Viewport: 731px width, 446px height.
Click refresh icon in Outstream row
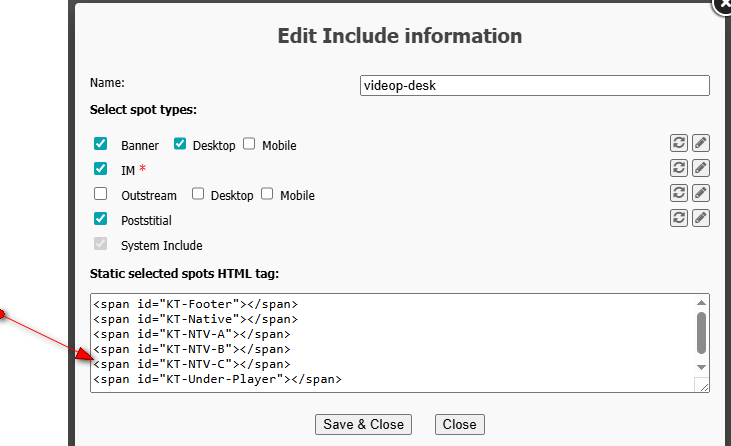point(679,193)
